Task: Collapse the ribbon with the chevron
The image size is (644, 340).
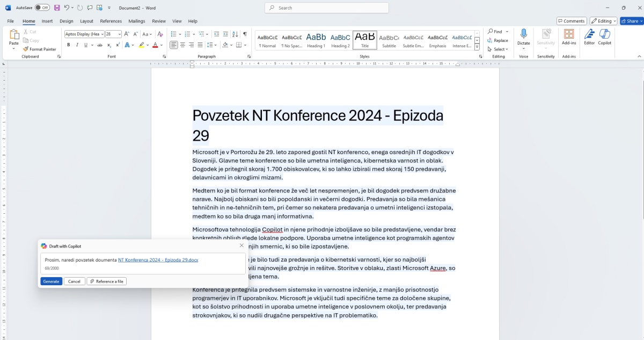Action: (639, 56)
